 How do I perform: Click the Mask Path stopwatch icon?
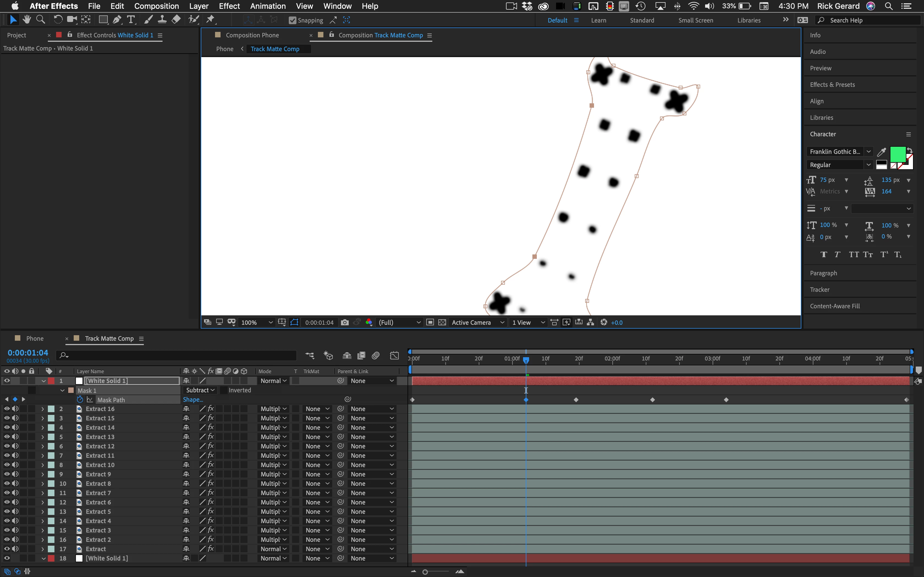click(80, 400)
